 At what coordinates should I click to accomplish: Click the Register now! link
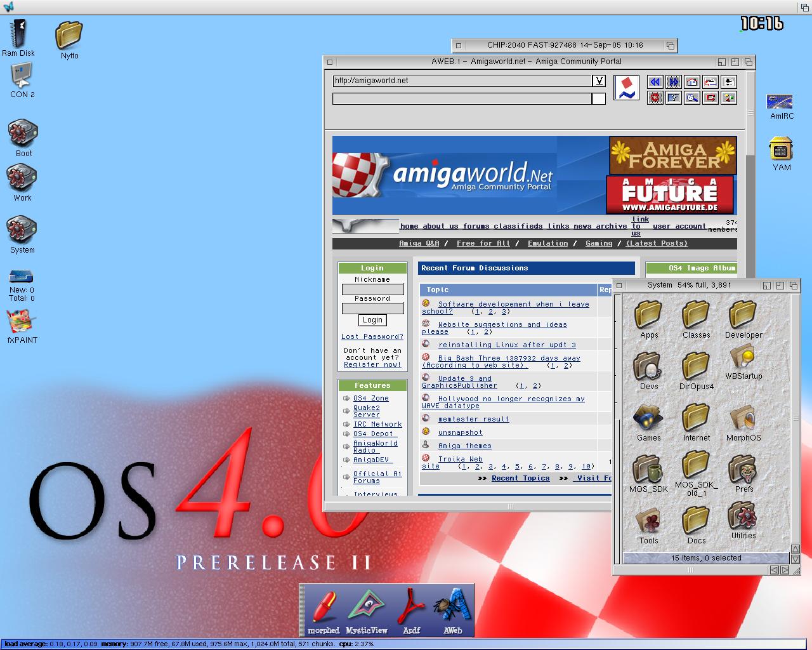(x=372, y=364)
